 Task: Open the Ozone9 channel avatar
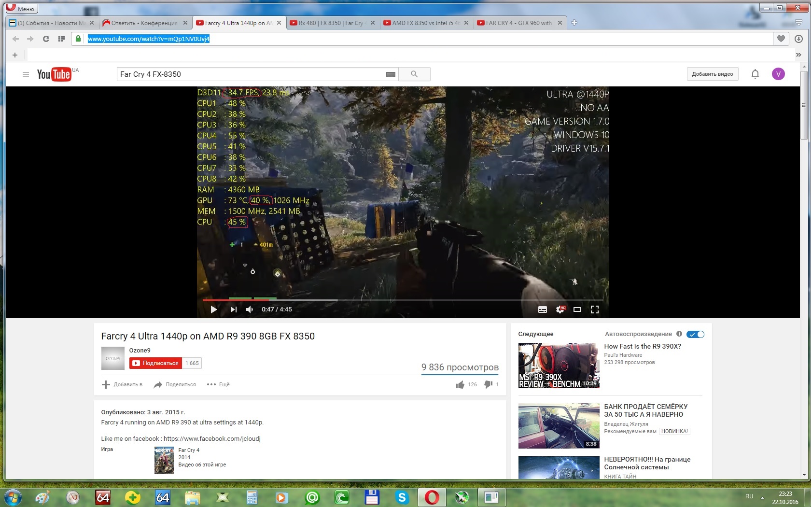(113, 359)
